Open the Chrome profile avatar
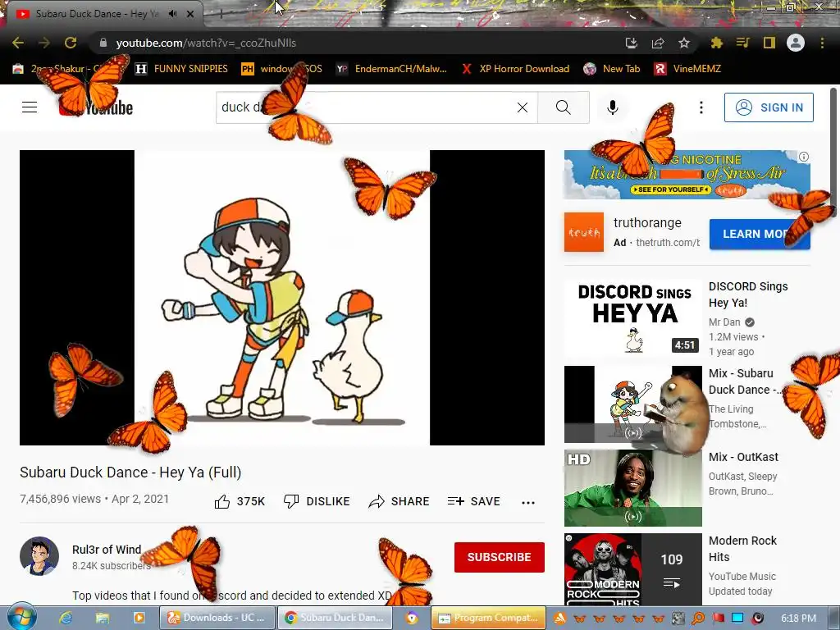Image resolution: width=840 pixels, height=630 pixels. click(x=796, y=43)
